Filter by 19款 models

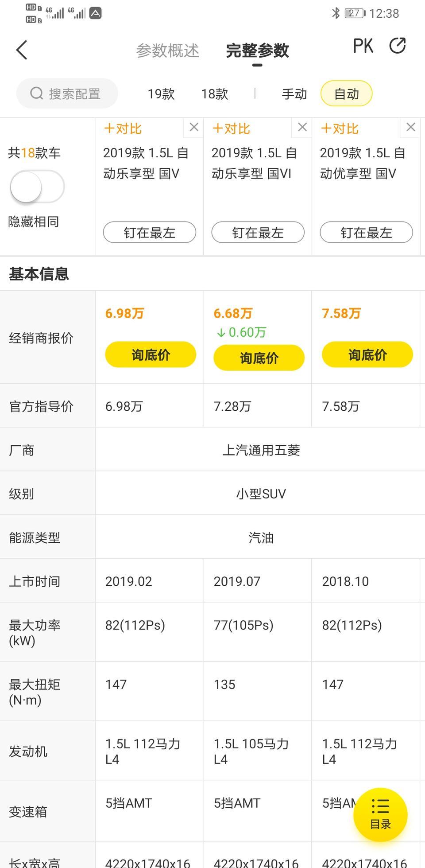[x=161, y=94]
